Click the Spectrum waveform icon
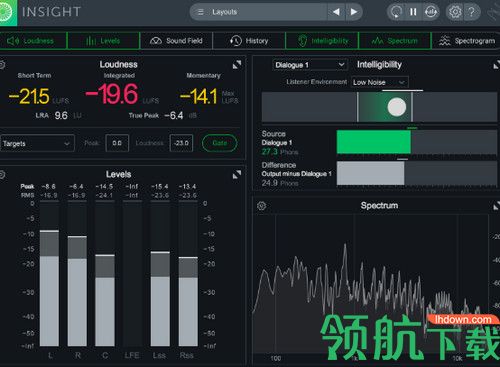 (377, 41)
